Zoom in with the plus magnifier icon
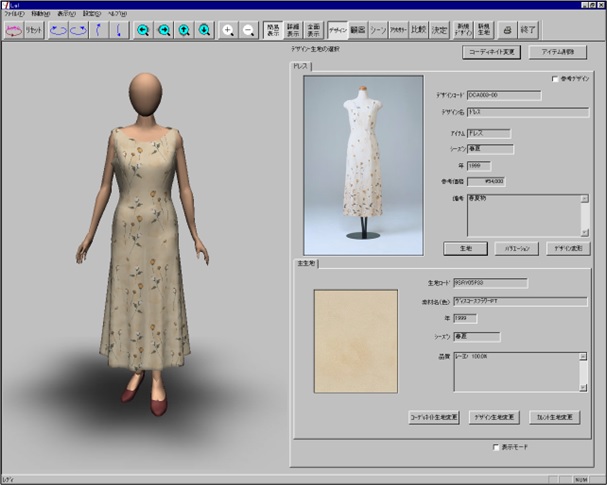607x485 pixels. (228, 31)
